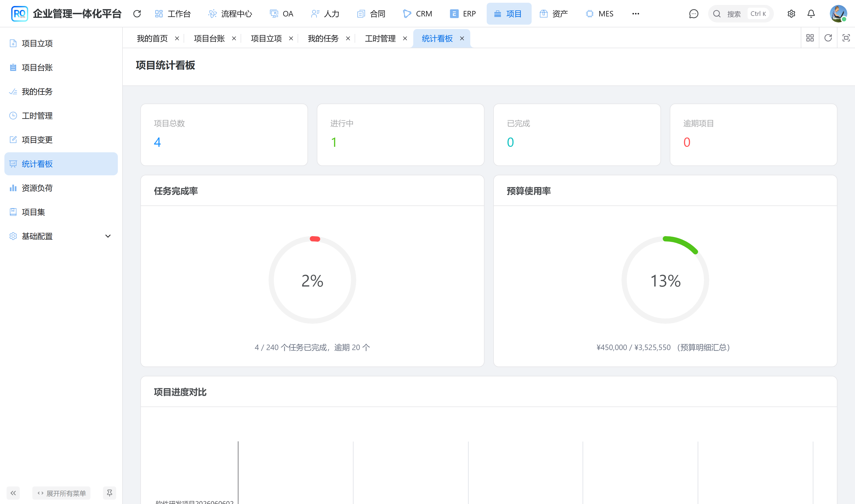855x504 pixels.
Task: Click the 搜索 search box
Action: [x=740, y=14]
